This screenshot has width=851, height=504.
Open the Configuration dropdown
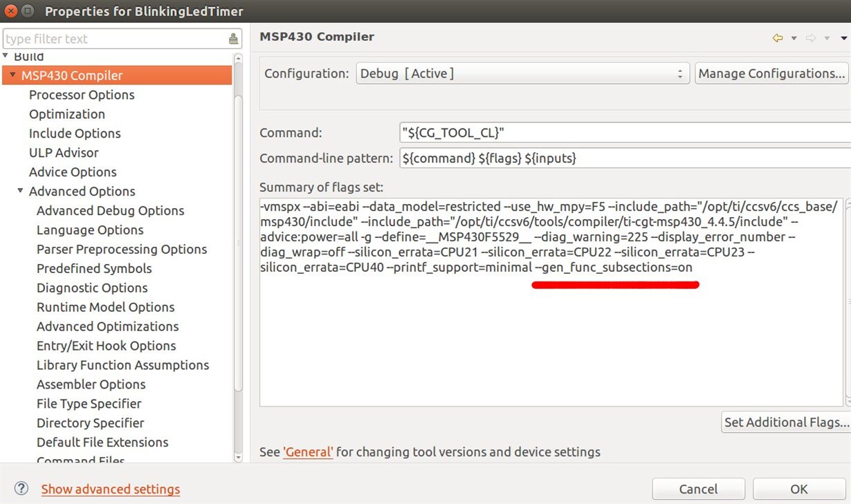click(523, 73)
